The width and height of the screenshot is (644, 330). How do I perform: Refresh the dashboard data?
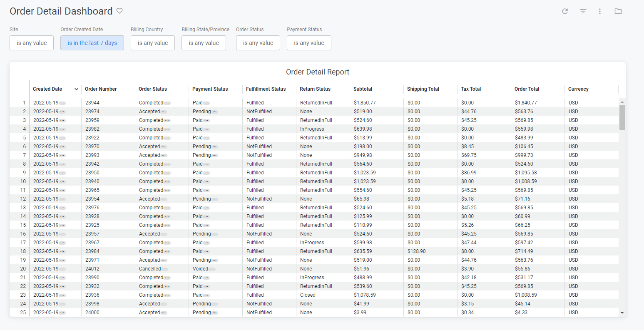(565, 11)
